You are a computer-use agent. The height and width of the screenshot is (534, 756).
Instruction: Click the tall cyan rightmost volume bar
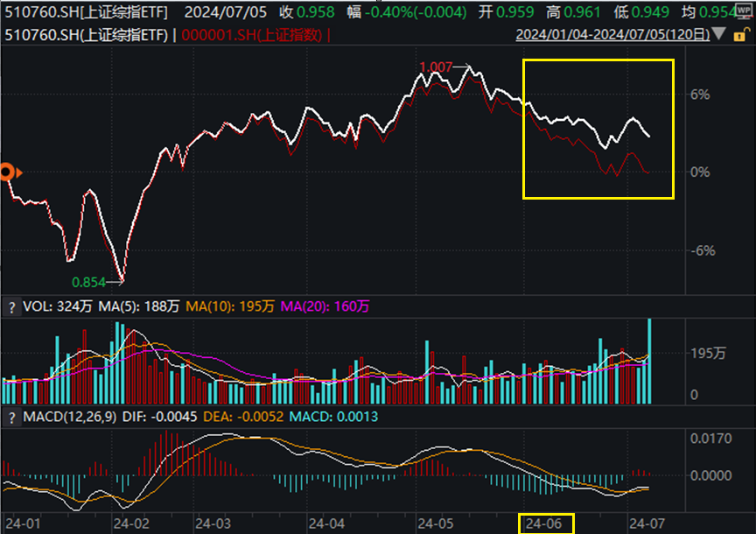651,359
